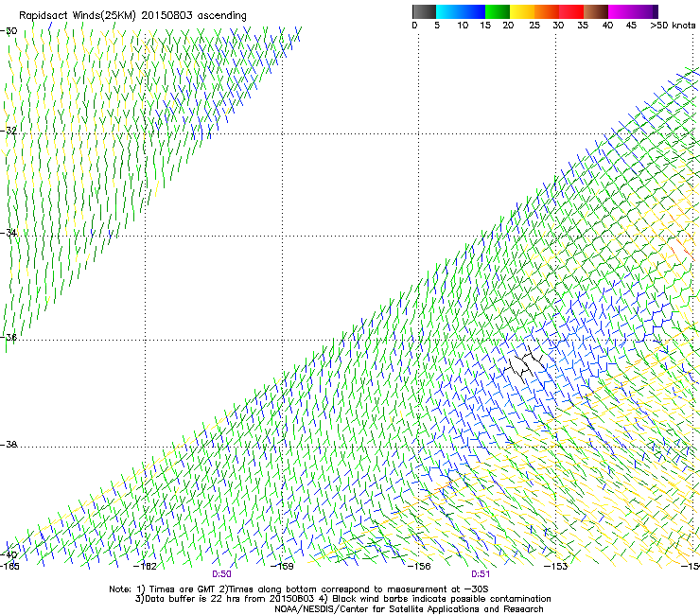Image resolution: width=700 pixels, height=615 pixels.
Task: Click the -30 latitude axis label
Action: (9, 31)
